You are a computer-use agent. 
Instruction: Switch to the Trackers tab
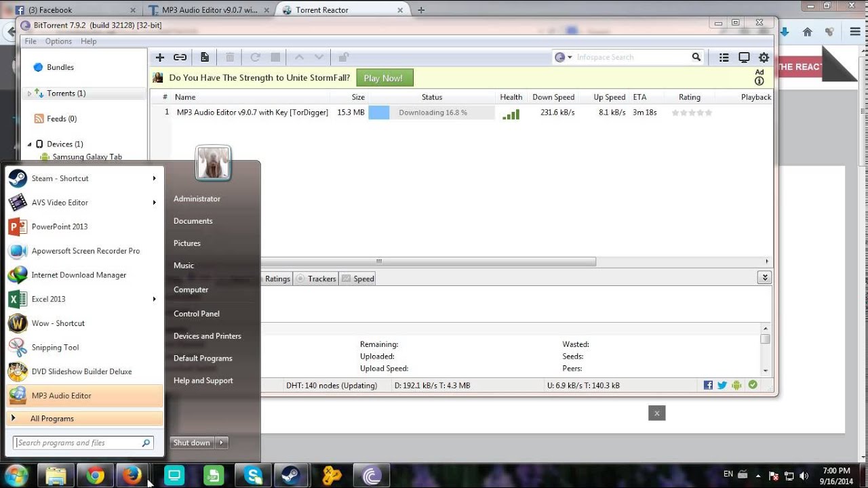click(x=316, y=279)
